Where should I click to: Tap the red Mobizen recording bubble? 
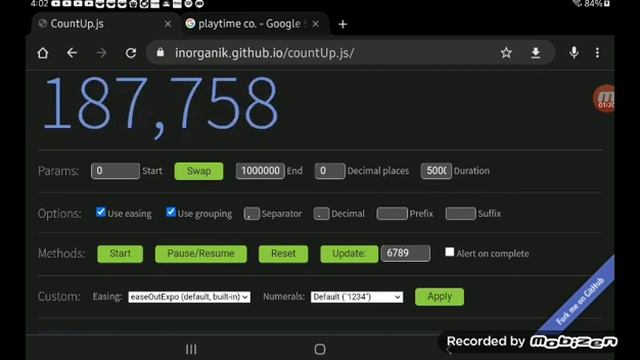[x=604, y=98]
